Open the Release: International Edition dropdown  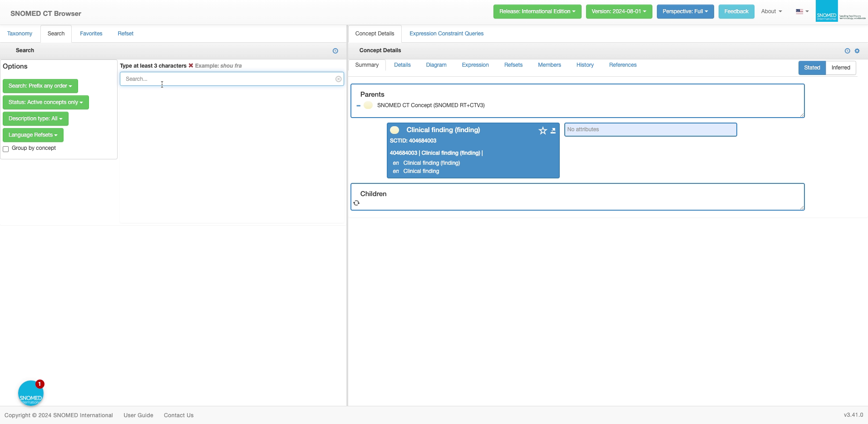[x=537, y=11]
